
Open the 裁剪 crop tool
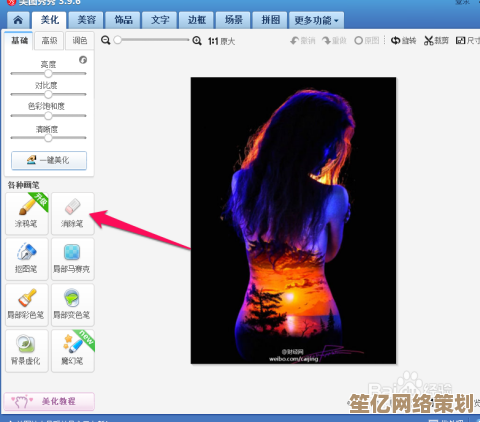point(436,41)
